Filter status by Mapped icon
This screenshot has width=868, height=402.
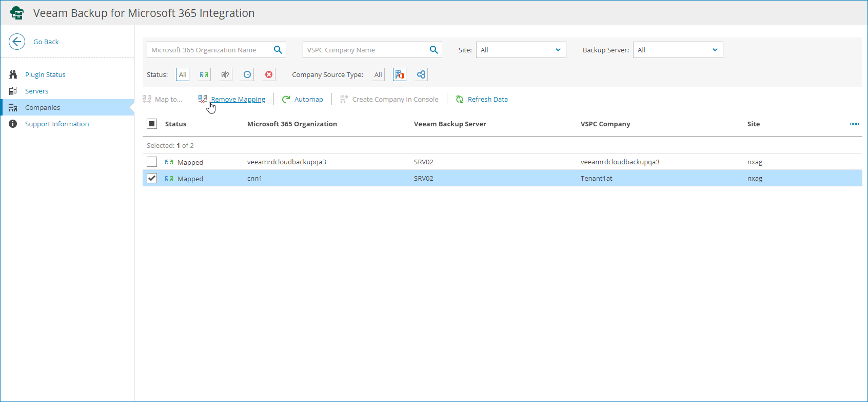(204, 74)
